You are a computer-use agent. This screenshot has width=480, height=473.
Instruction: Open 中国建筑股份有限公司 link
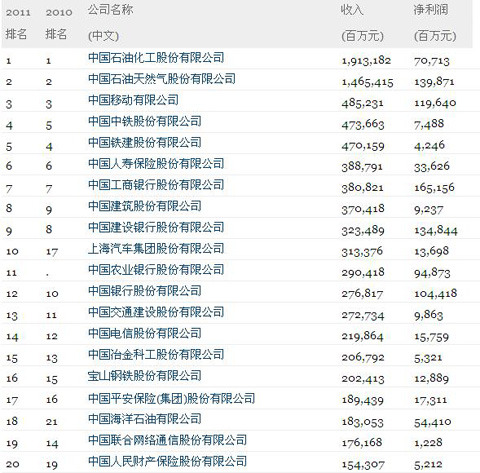pos(145,206)
